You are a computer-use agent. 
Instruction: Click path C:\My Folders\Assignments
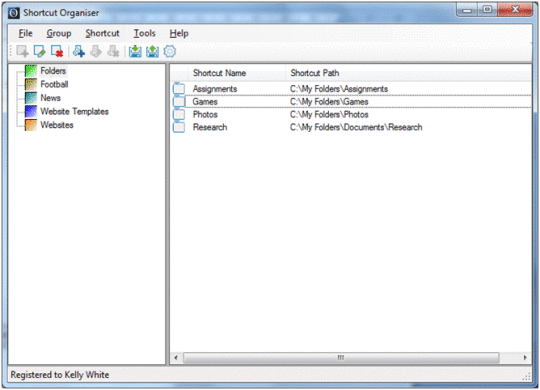[339, 89]
